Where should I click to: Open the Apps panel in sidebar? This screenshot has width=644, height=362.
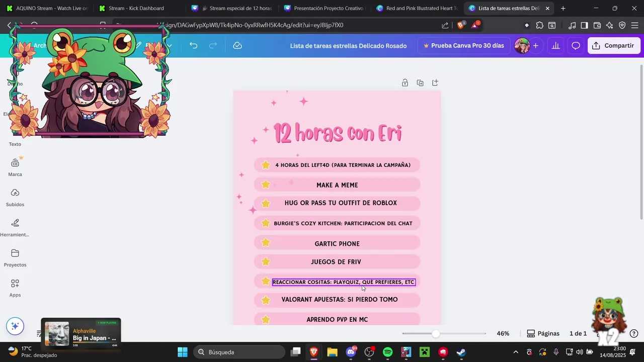point(15,288)
